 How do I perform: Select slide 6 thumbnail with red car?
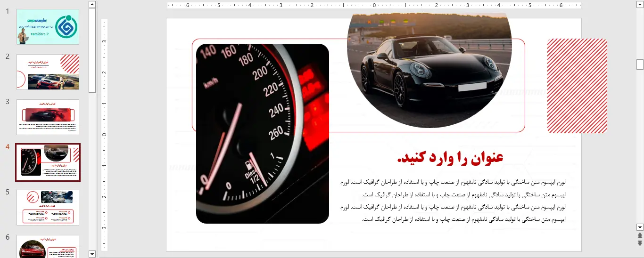click(x=48, y=247)
